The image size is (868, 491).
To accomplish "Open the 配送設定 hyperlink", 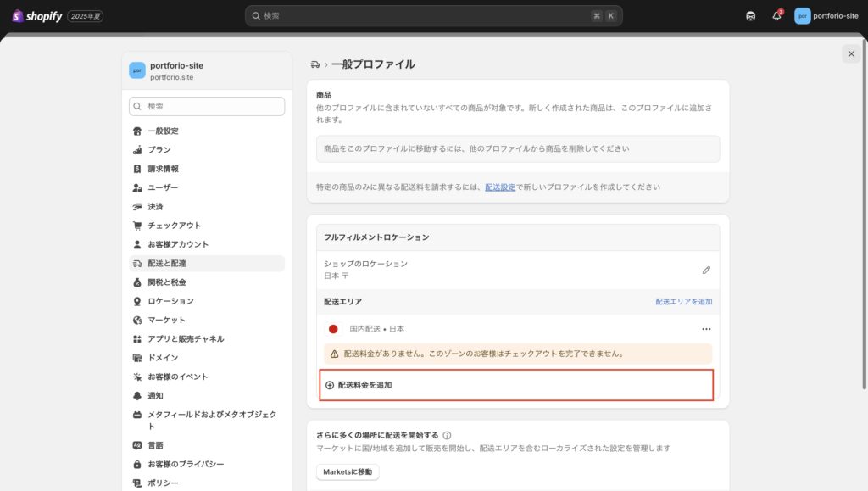I will click(500, 187).
